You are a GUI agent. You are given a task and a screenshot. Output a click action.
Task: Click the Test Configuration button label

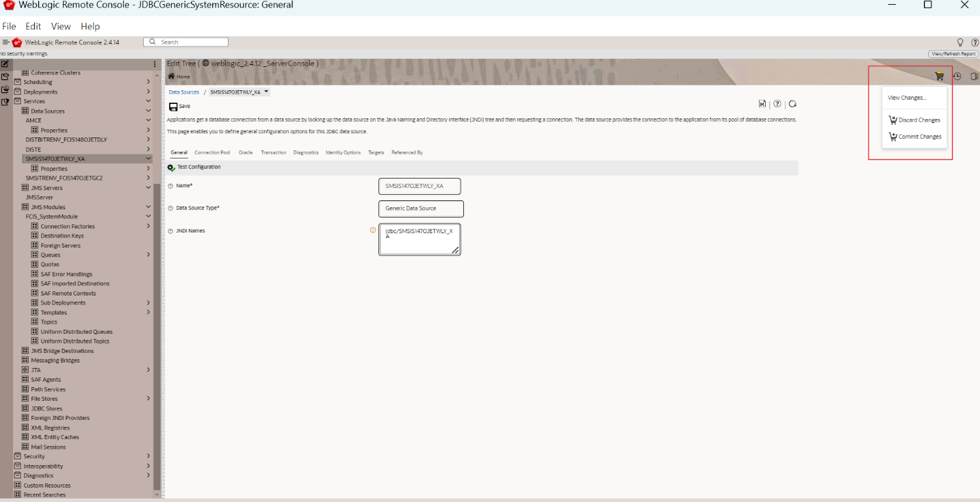[x=198, y=167]
